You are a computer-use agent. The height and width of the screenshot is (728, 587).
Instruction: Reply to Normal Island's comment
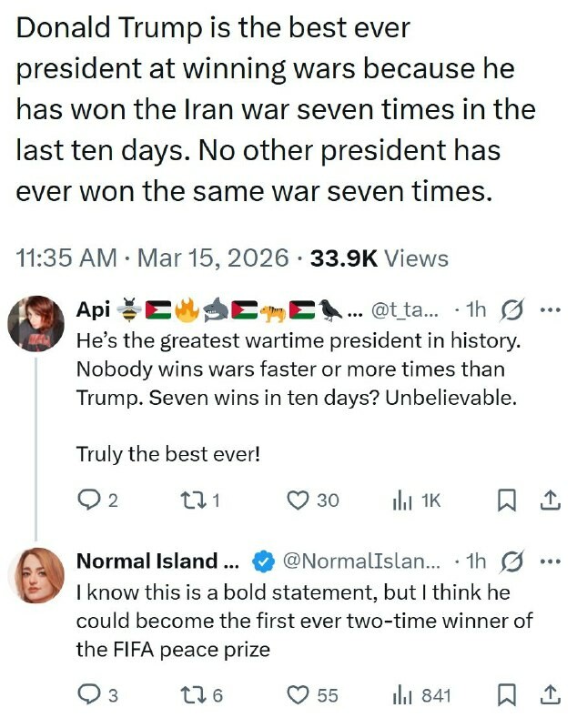point(88,695)
